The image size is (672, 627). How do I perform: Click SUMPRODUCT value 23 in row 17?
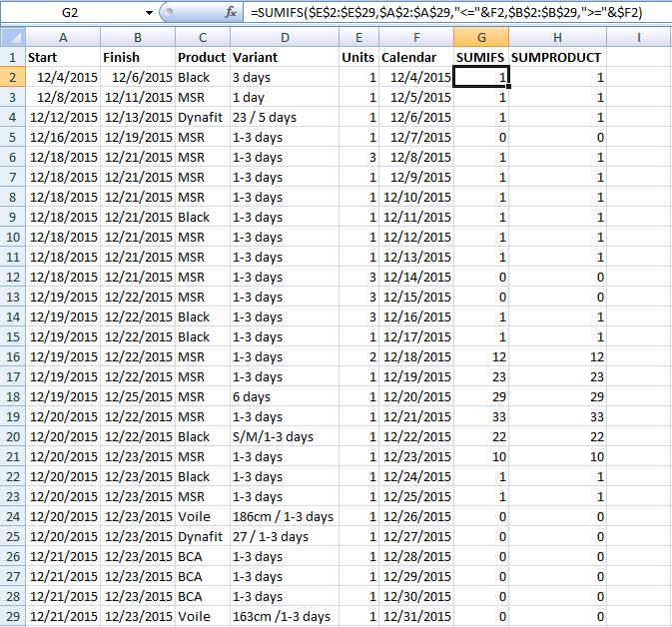[557, 376]
